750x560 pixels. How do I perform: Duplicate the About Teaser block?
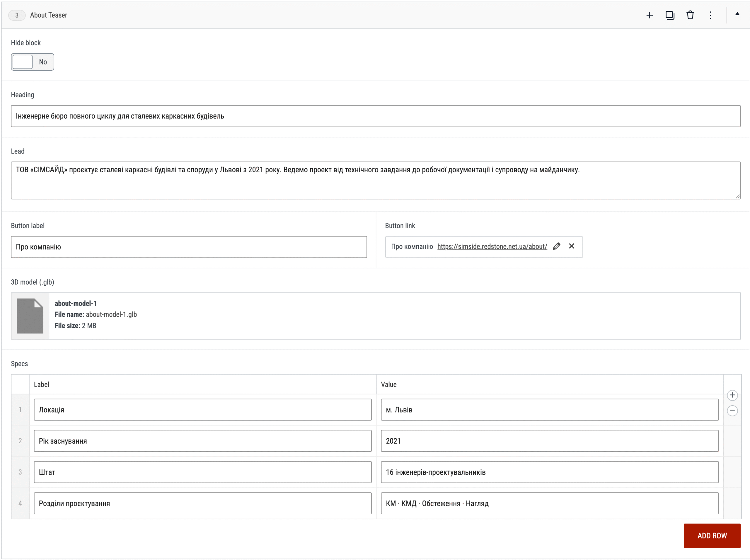pos(670,15)
